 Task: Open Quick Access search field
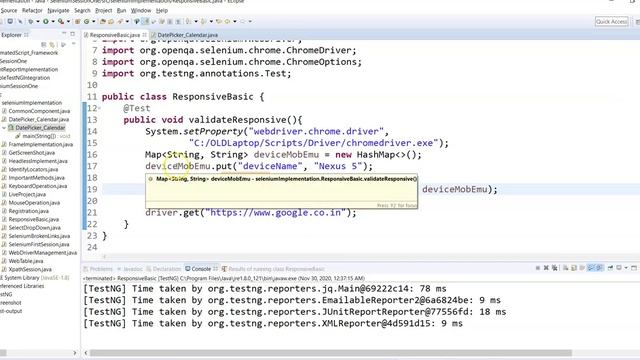[611, 21]
